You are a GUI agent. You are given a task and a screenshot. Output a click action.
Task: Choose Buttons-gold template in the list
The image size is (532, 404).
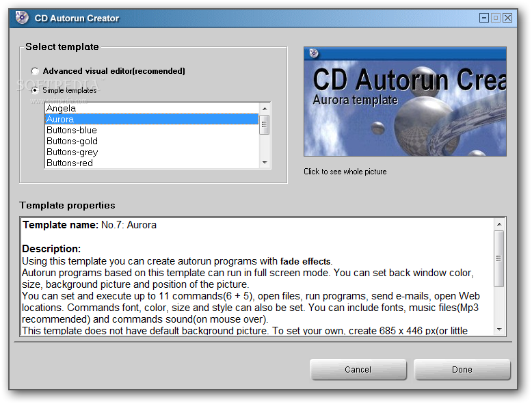click(x=152, y=141)
